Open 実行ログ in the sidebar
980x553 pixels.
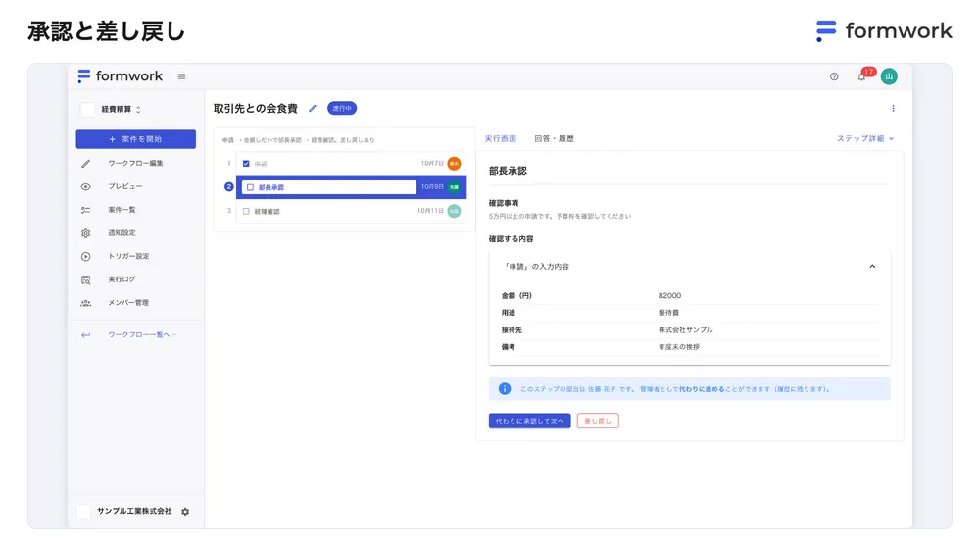coord(122,279)
